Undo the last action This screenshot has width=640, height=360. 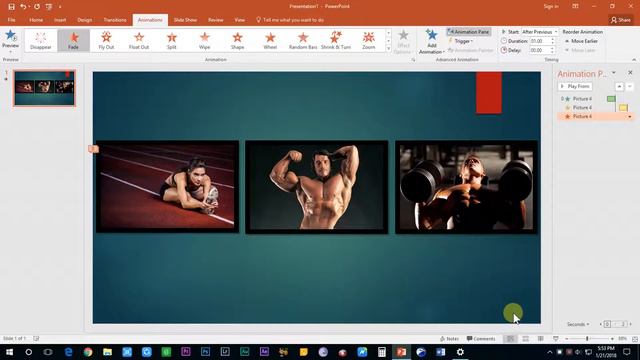tap(23, 7)
